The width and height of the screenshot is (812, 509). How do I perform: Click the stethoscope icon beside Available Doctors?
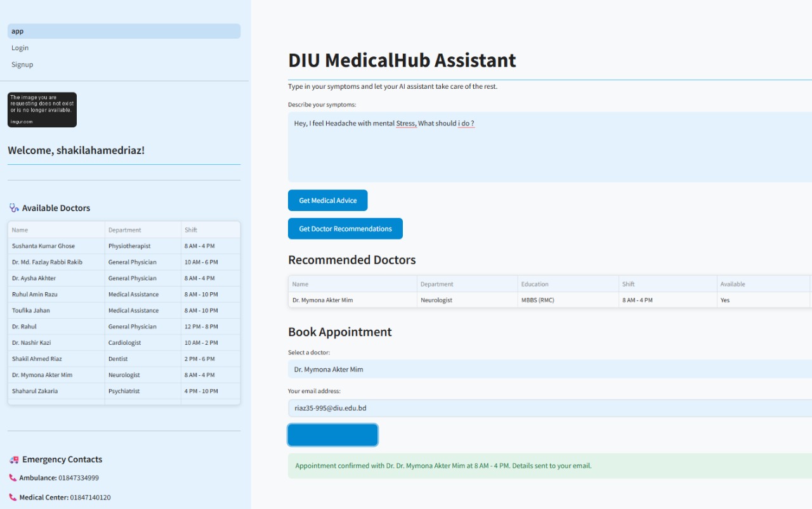[14, 208]
